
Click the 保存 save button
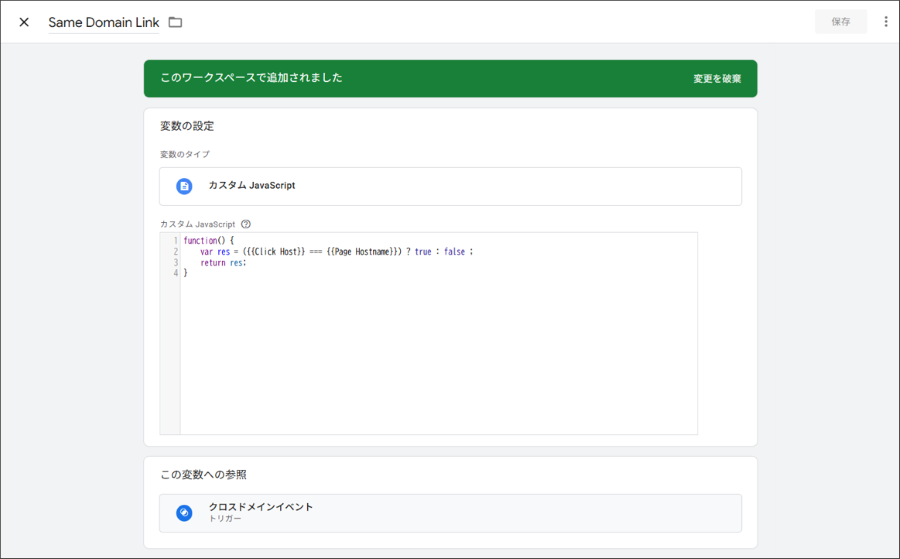coord(841,22)
